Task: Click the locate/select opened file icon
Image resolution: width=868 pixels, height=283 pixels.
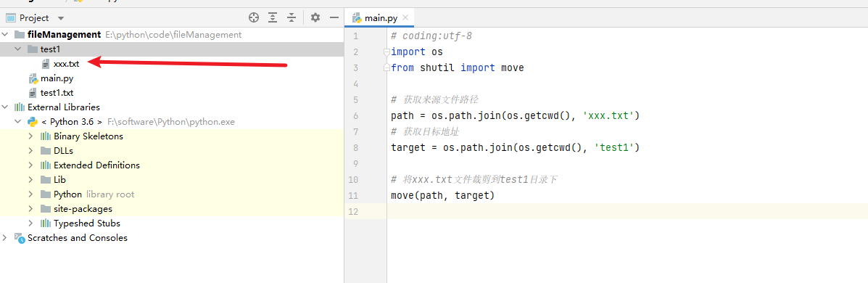Action: [x=254, y=17]
